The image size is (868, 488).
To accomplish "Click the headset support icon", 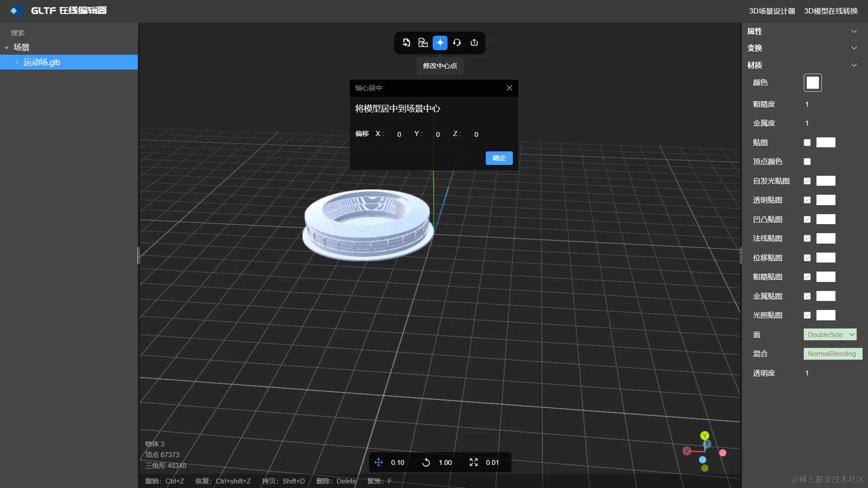I will click(457, 42).
